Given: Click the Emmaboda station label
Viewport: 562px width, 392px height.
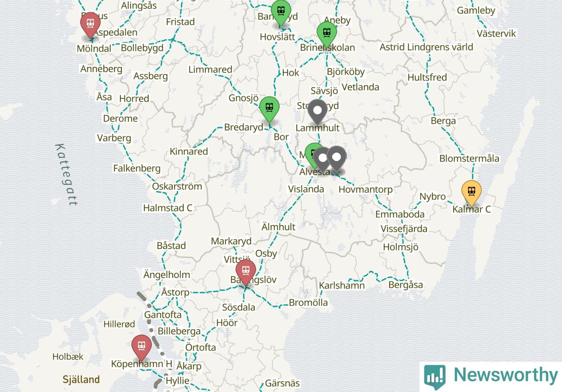Looking at the screenshot, I should click(400, 214).
